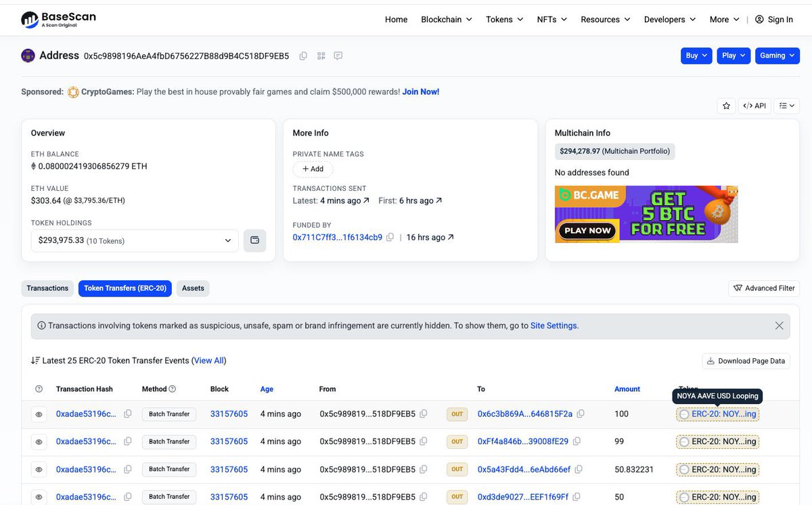Image resolution: width=812 pixels, height=505 pixels.
Task: Click the address avatar icon
Action: pos(28,56)
